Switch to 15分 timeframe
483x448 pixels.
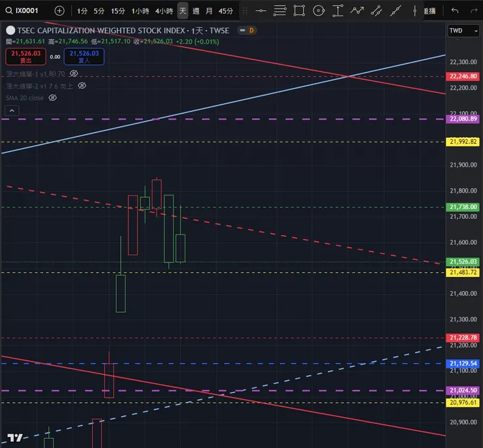[x=118, y=11]
